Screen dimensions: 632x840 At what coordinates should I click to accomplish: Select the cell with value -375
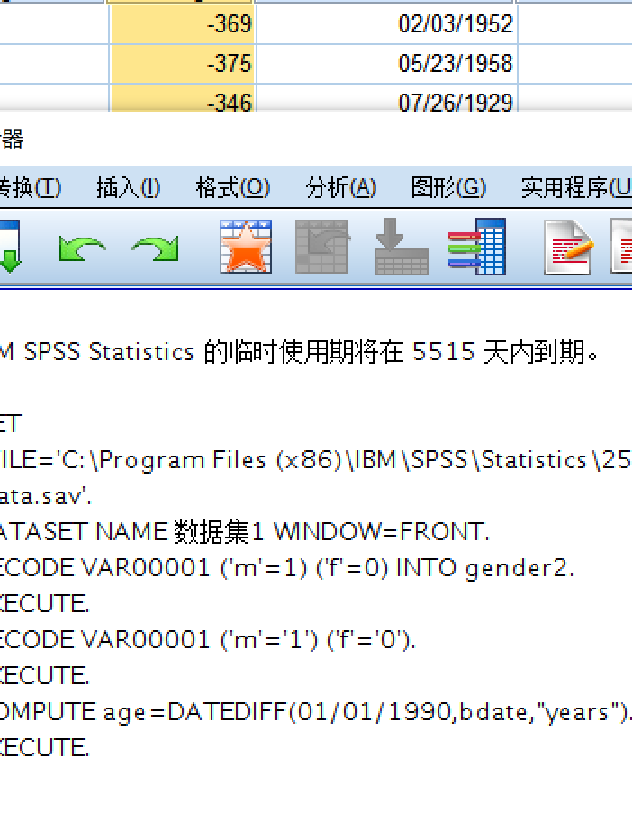[x=183, y=64]
